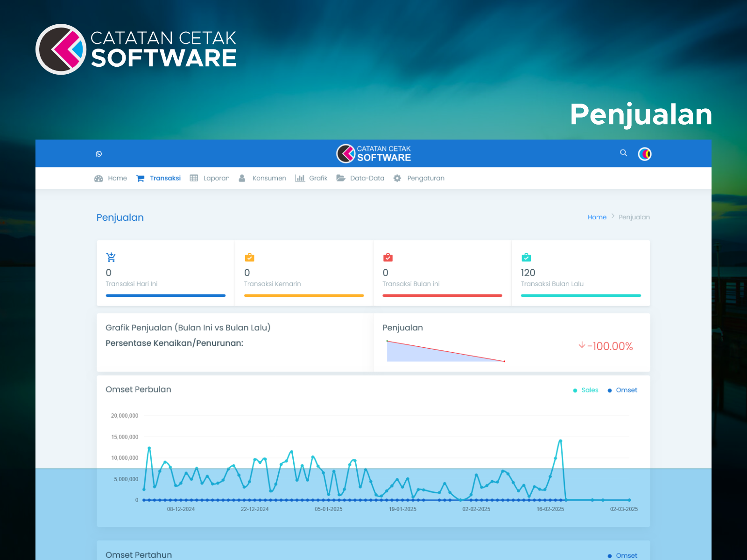Open the Laporan menu
747x560 pixels.
pos(217,178)
